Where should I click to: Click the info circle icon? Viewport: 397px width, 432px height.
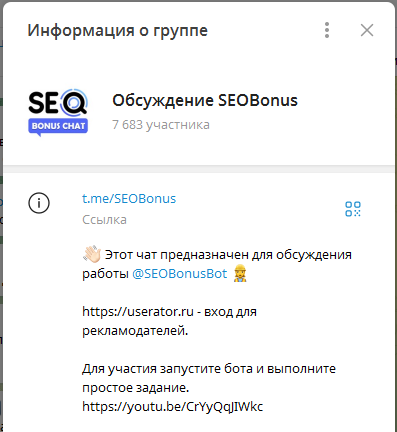39,203
